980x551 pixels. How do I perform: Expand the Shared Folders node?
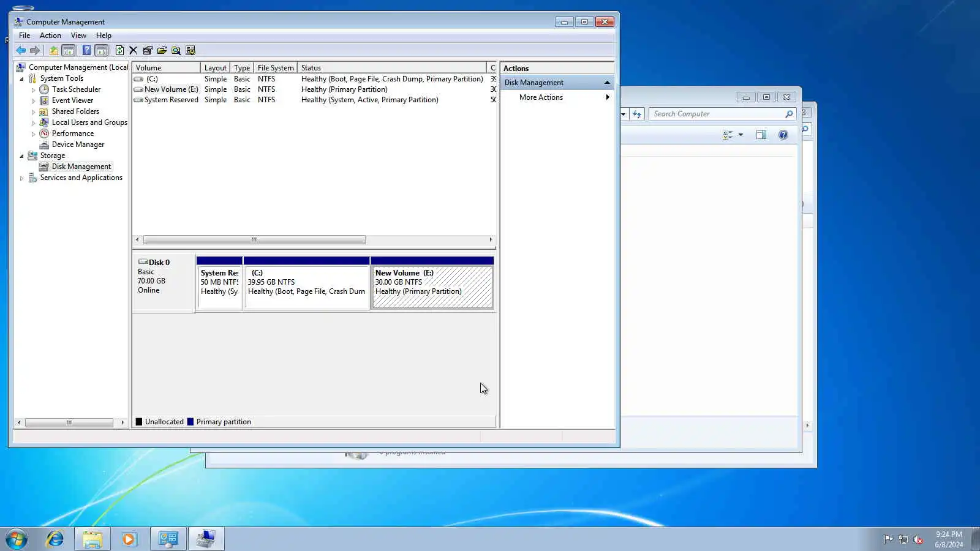[x=33, y=112]
